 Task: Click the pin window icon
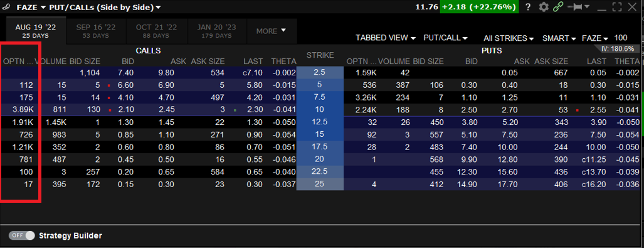(574, 6)
